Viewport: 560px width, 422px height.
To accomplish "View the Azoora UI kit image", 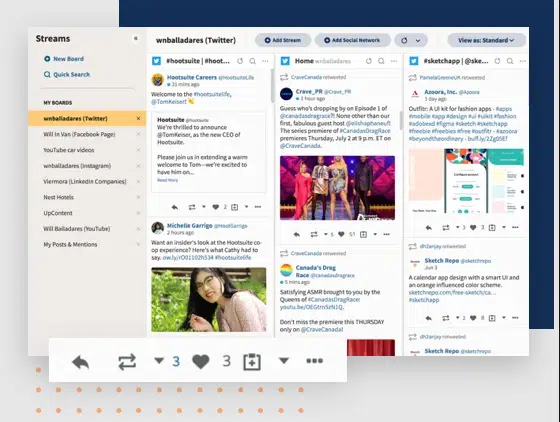I will click(466, 181).
